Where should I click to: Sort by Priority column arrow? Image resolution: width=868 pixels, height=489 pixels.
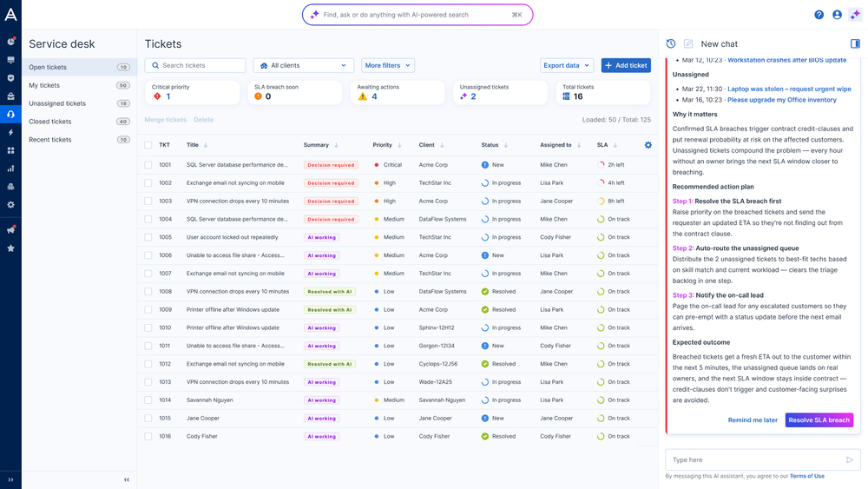point(399,145)
